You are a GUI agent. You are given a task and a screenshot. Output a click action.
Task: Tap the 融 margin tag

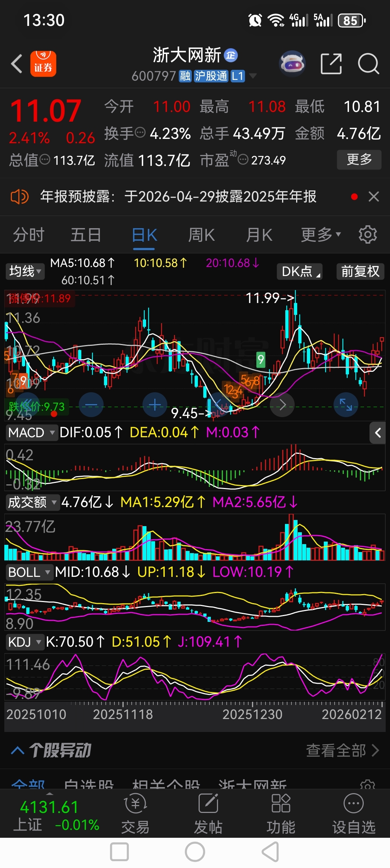click(185, 76)
